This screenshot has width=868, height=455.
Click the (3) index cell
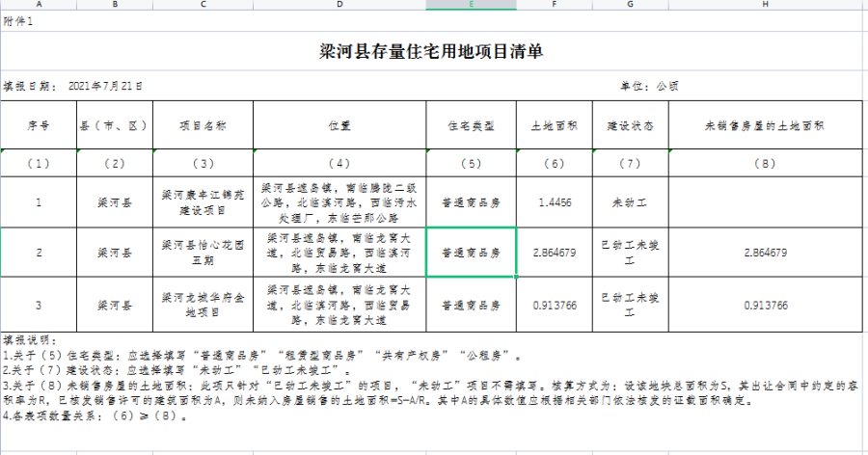click(203, 163)
